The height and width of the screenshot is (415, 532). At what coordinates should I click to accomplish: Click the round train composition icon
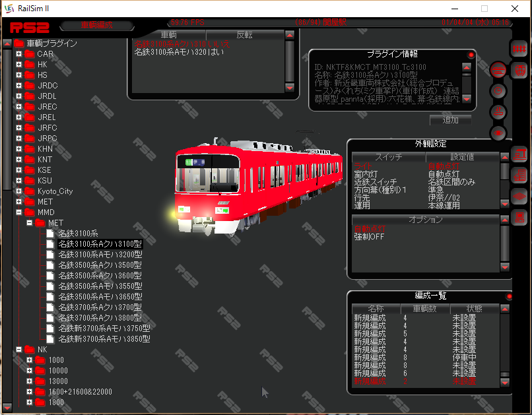point(498,70)
